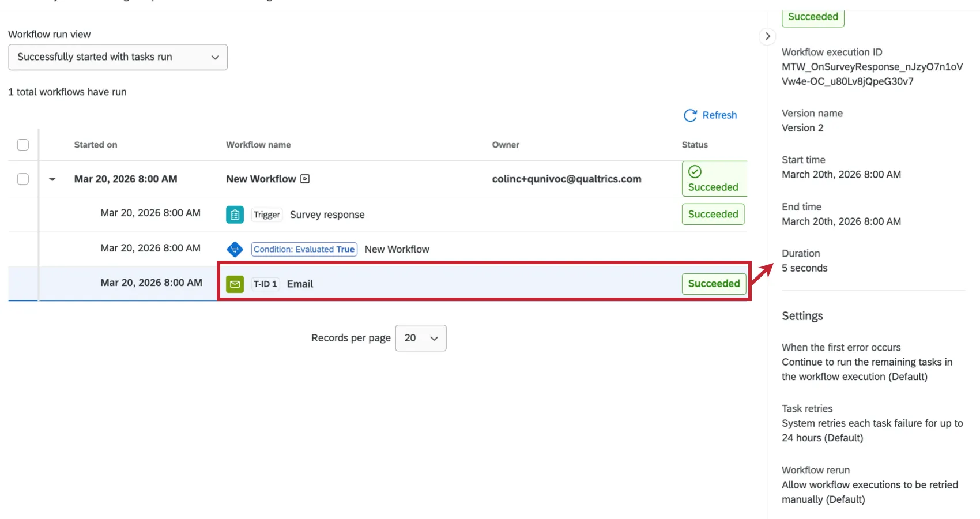
Task: Collapse the New Workflow row chevron
Action: click(52, 179)
